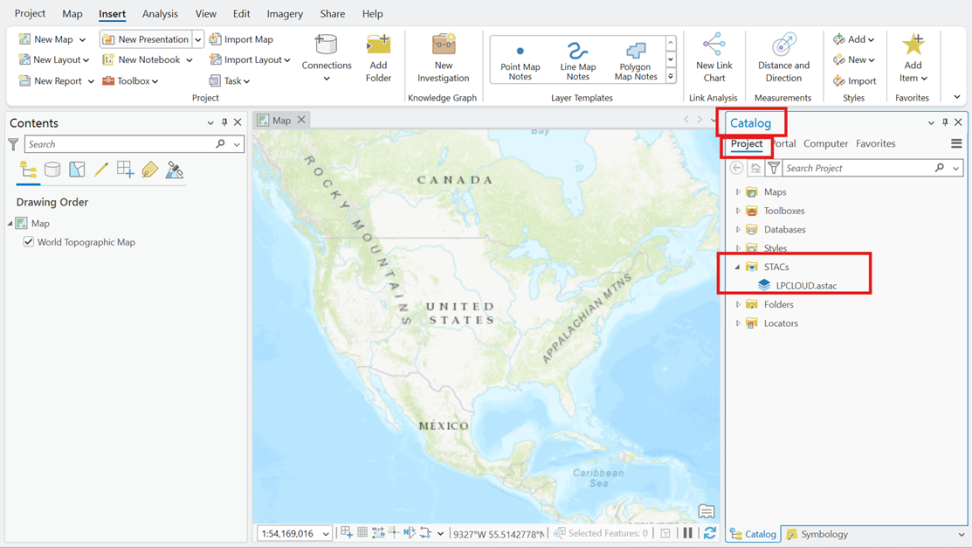The image size is (972, 548).
Task: Collapse the ribbon with the chevron
Action: point(957,97)
